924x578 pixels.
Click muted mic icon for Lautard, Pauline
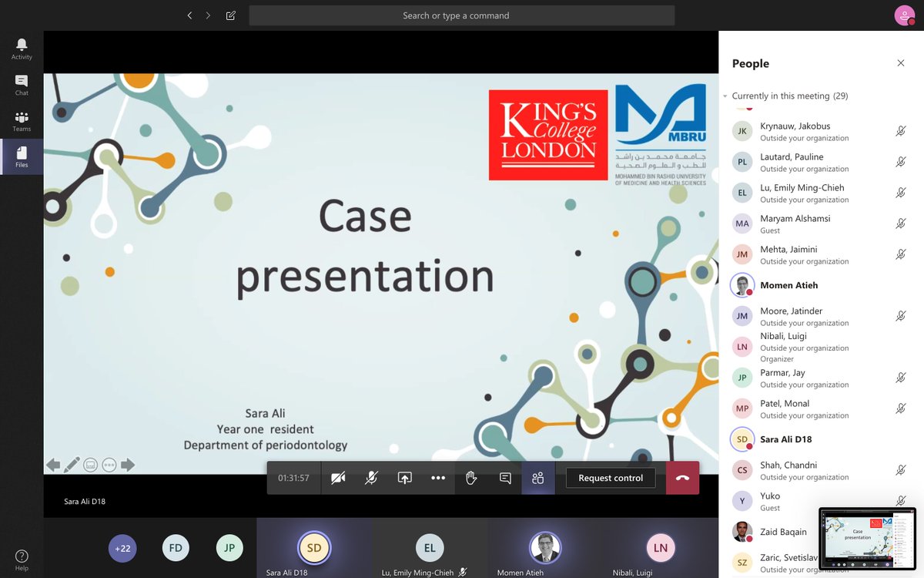[x=900, y=162]
